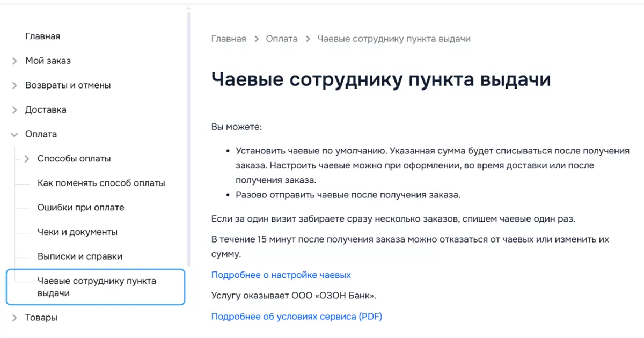Click Товары sidebar label
The width and height of the screenshot is (644, 338).
[41, 318]
